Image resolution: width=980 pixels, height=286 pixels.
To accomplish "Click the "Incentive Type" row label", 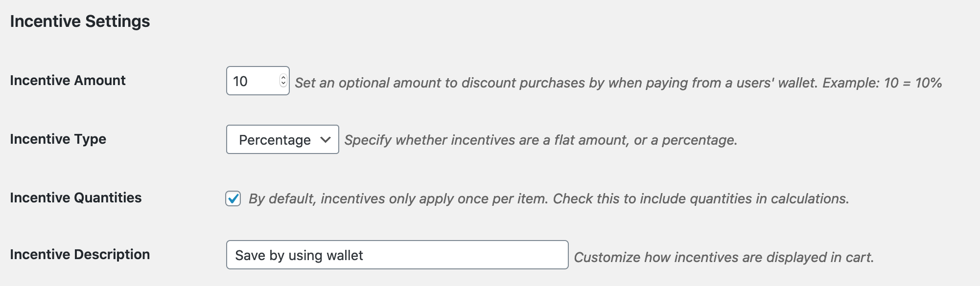I will click(x=58, y=139).
